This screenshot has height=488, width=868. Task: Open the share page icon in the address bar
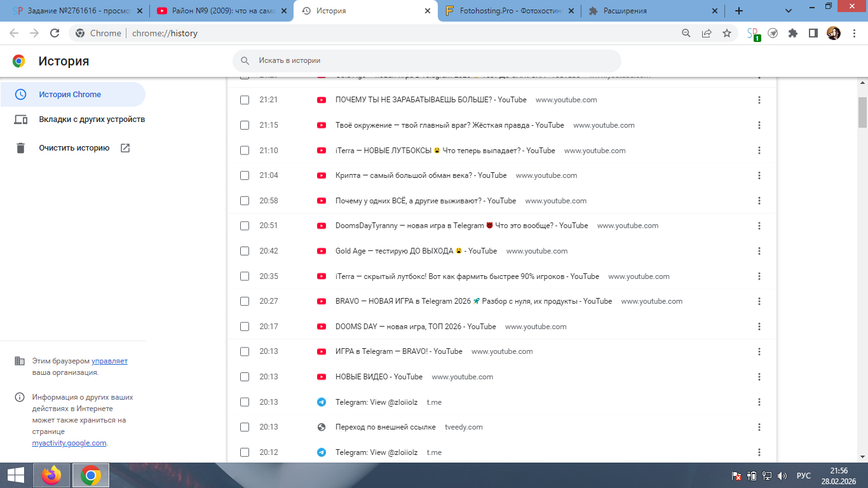point(707,33)
